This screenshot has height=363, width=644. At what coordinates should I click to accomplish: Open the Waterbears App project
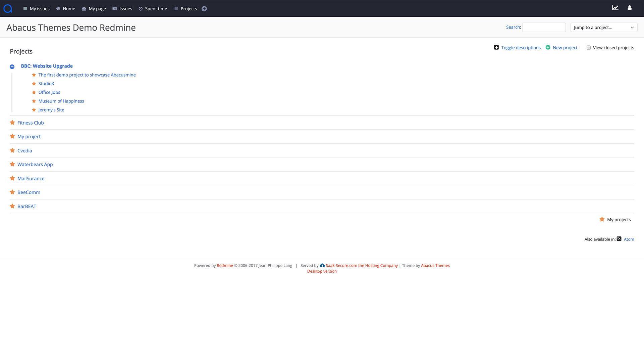click(x=35, y=164)
